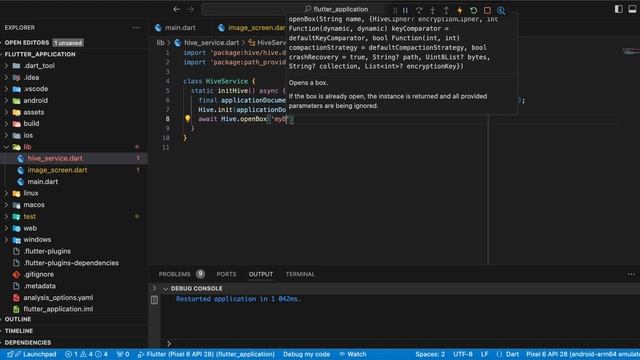Toggle the bottom panel layout icon

pos(633,9)
